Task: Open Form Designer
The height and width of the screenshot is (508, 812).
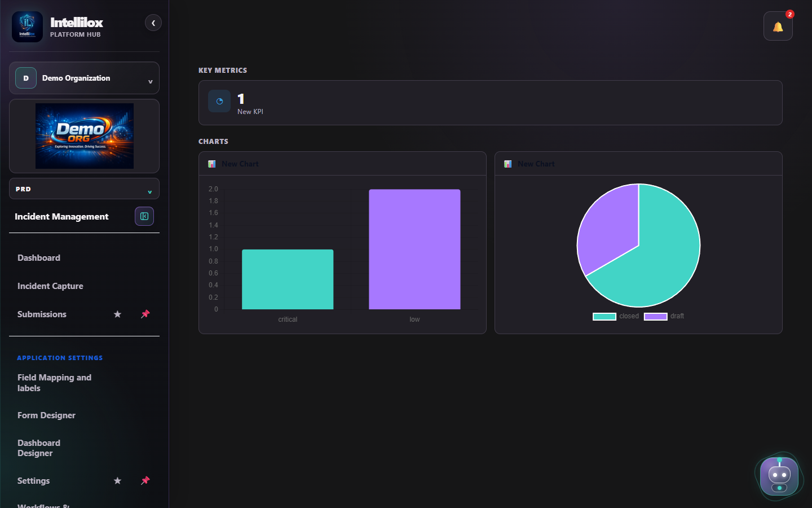Action: (x=46, y=415)
